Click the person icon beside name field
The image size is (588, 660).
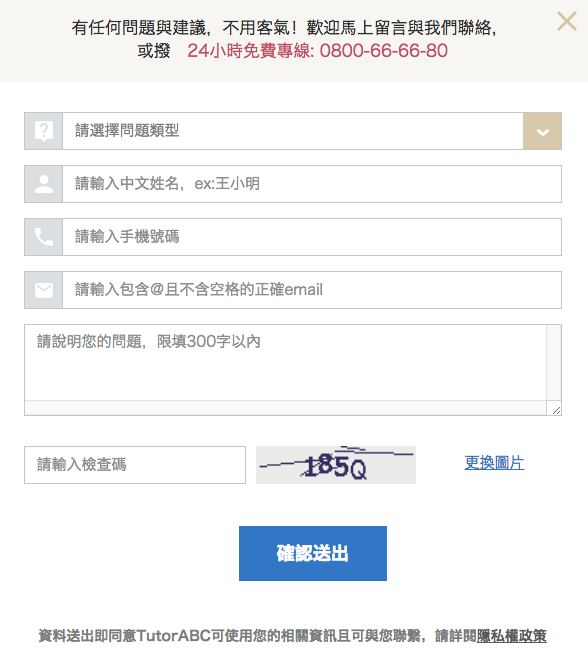click(44, 184)
